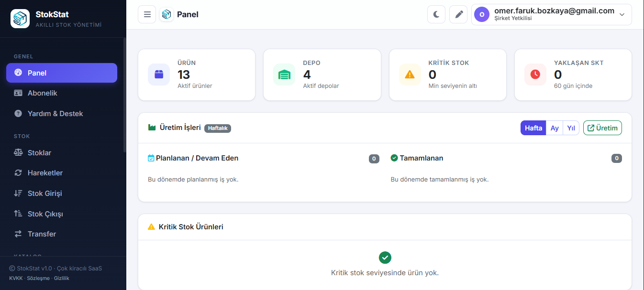This screenshot has height=290, width=644.
Task: Click the green check icon beside Tamamlanan
Action: (394, 158)
